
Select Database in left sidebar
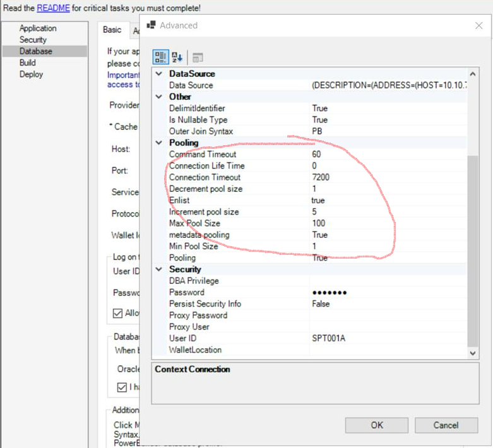point(35,51)
